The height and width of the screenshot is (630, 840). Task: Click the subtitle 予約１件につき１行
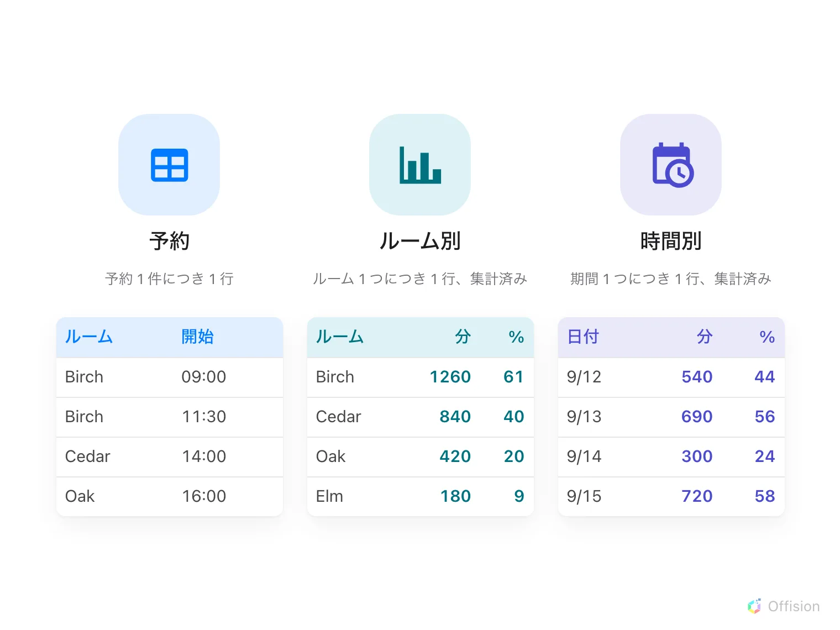[169, 279]
